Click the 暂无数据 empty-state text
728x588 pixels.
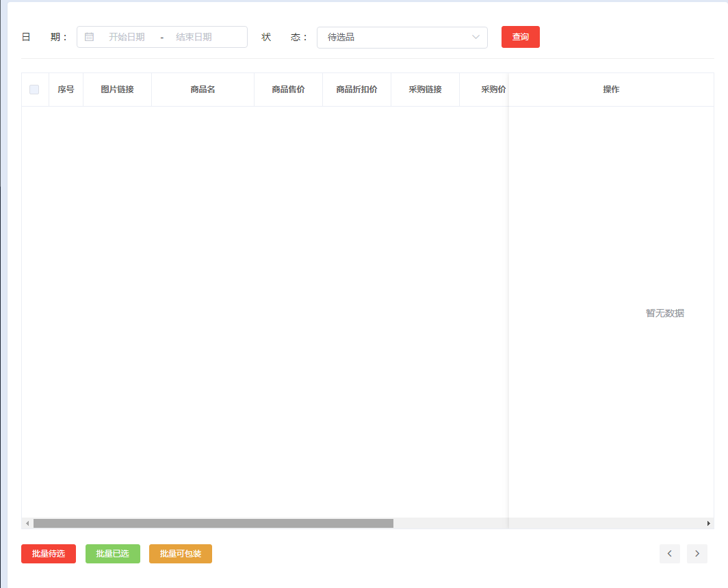(x=665, y=313)
